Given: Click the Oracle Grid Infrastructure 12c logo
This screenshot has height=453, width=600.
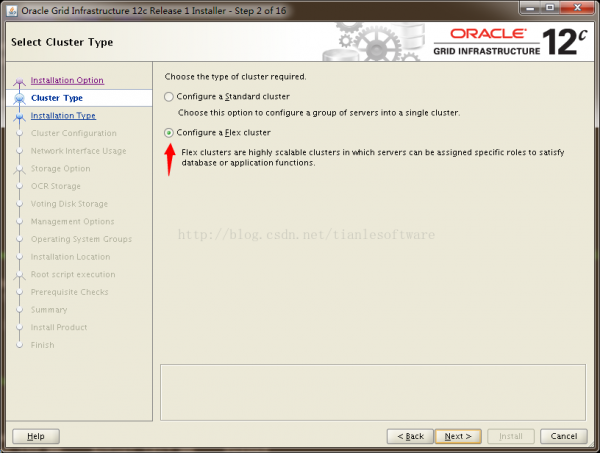Looking at the screenshot, I should tap(510, 42).
